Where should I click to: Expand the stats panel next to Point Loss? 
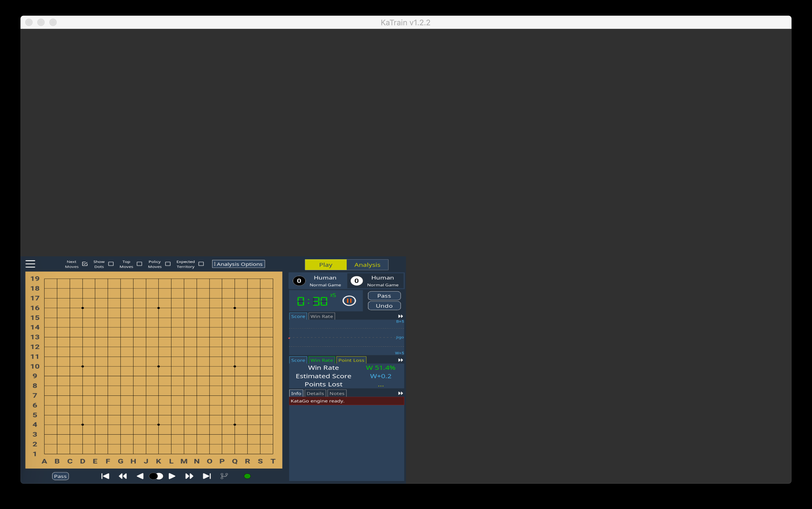pos(400,360)
